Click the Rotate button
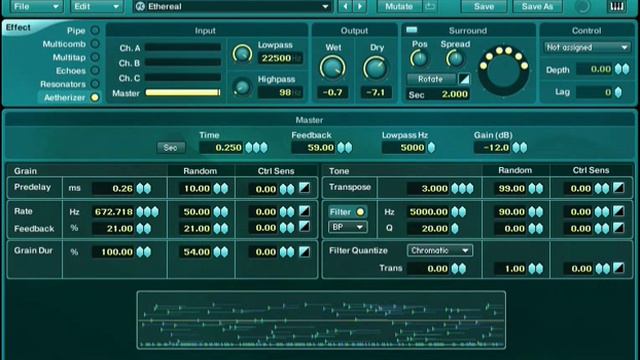640x360 pixels. (431, 79)
